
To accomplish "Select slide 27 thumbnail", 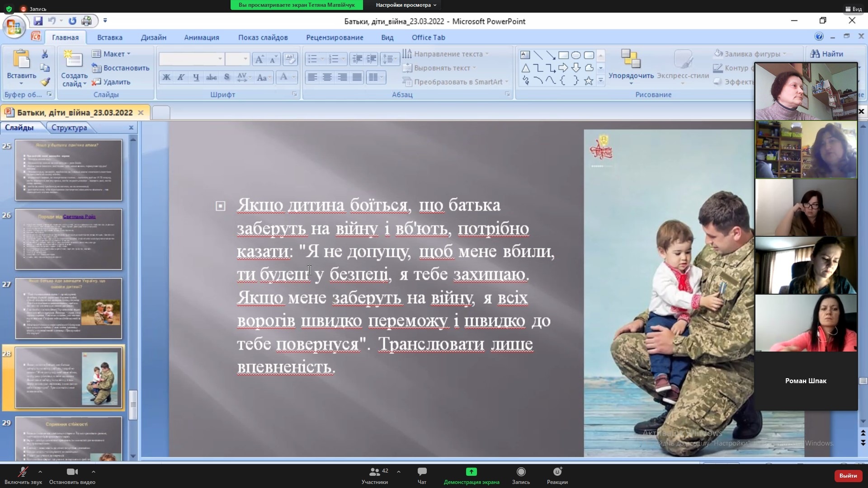I will [68, 309].
